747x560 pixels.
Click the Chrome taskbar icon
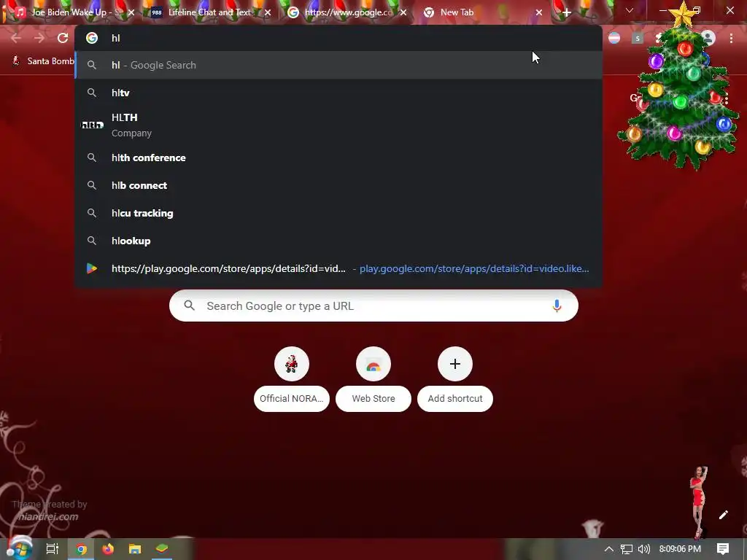tap(82, 549)
